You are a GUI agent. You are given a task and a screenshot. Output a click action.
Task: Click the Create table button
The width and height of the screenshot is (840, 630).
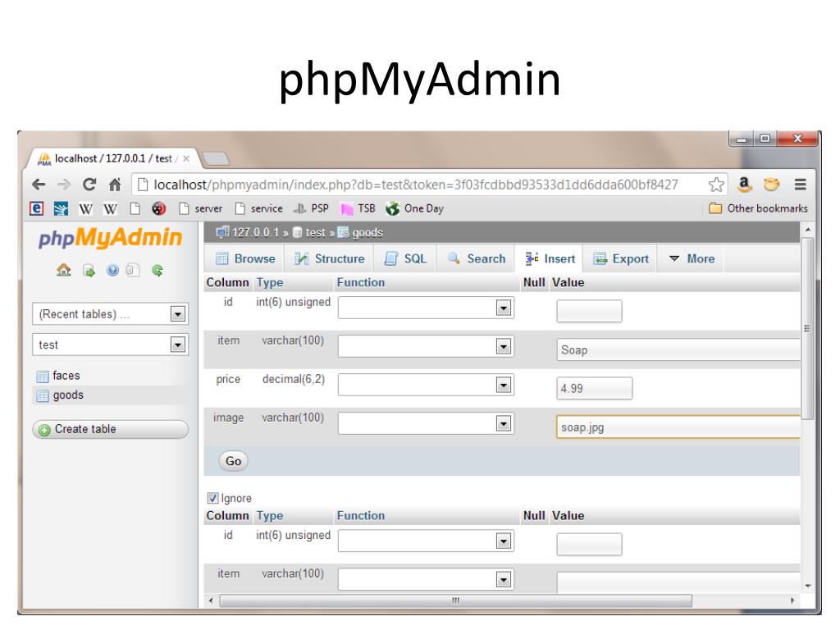[x=111, y=429]
